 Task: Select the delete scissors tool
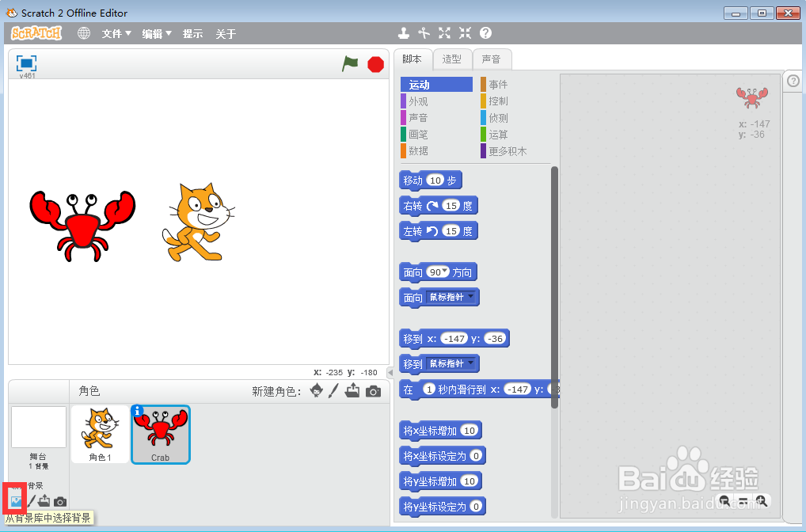(x=424, y=33)
